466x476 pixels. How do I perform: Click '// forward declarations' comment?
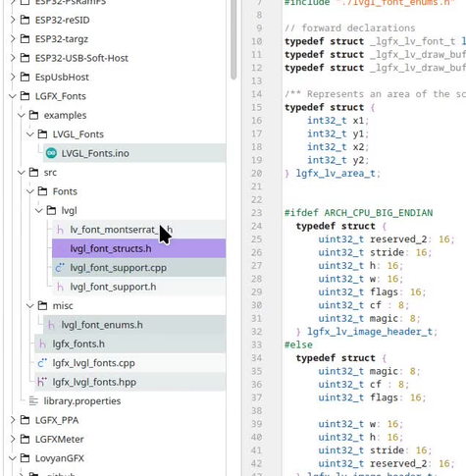click(x=350, y=28)
